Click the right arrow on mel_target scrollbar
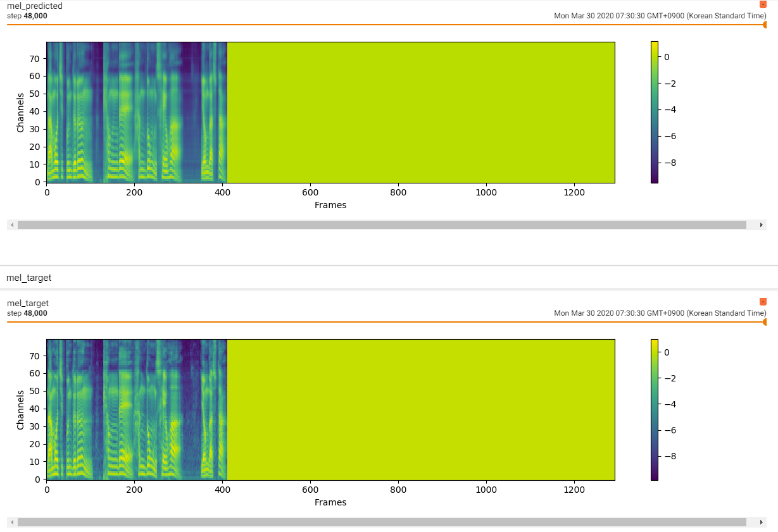778x532 pixels. pos(762,522)
